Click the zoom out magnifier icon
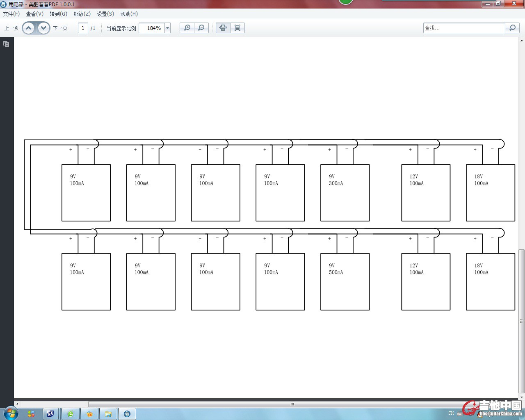Screen dimensions: 525x420 [x=201, y=28]
